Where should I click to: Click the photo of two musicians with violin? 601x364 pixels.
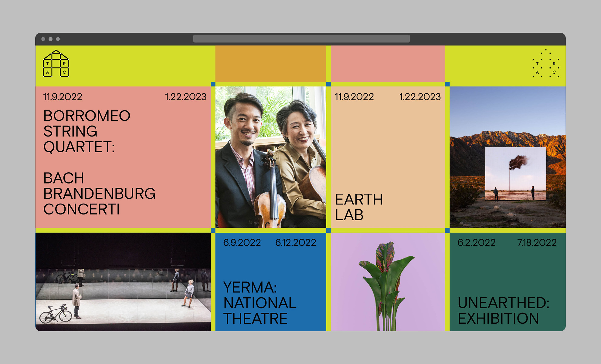click(x=271, y=157)
